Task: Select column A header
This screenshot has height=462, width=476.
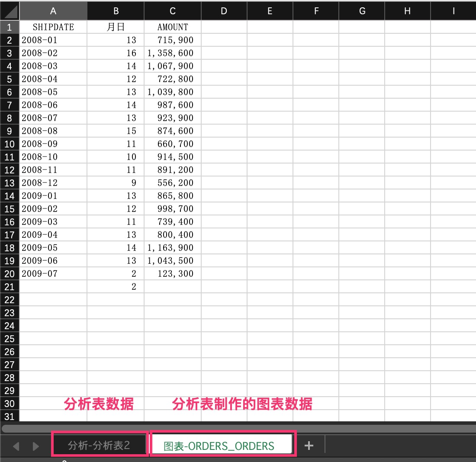Action: (53, 11)
